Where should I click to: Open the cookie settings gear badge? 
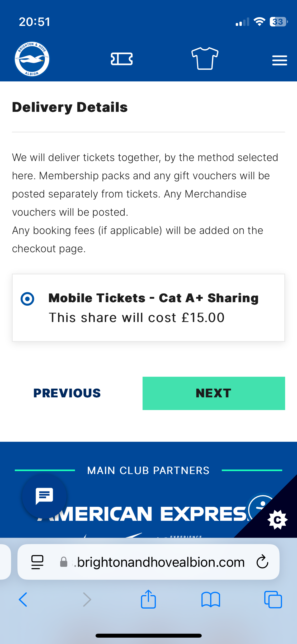[277, 520]
